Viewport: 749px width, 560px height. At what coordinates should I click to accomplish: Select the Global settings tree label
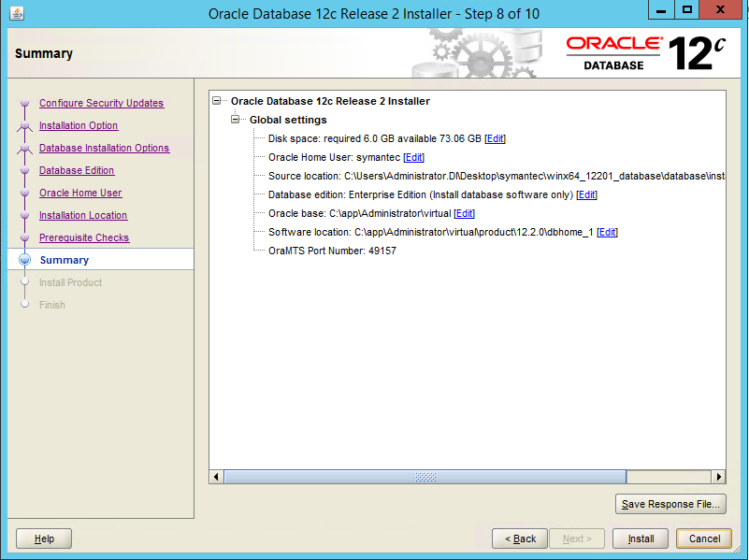click(x=288, y=120)
